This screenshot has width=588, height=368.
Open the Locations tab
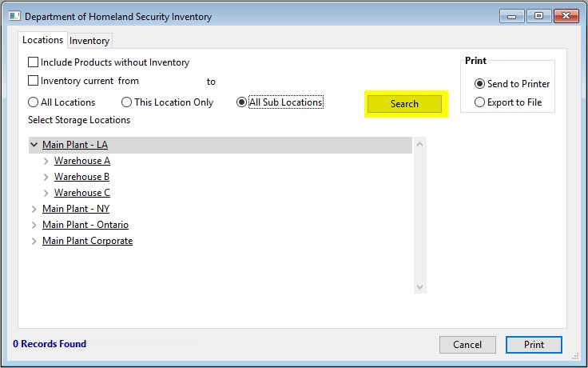[x=42, y=40]
